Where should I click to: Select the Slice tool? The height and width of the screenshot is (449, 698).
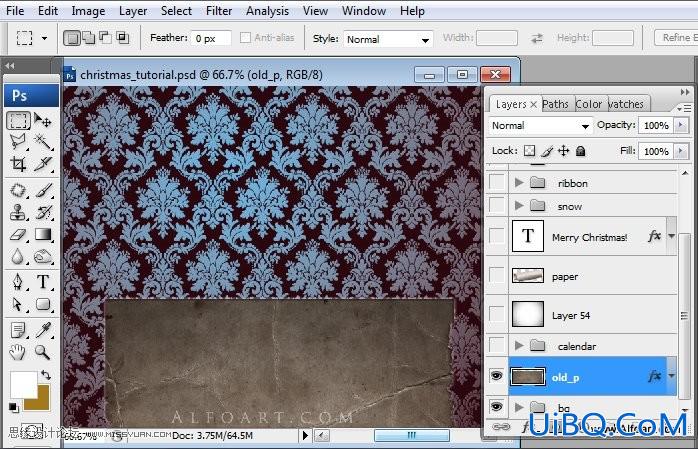pos(43,164)
